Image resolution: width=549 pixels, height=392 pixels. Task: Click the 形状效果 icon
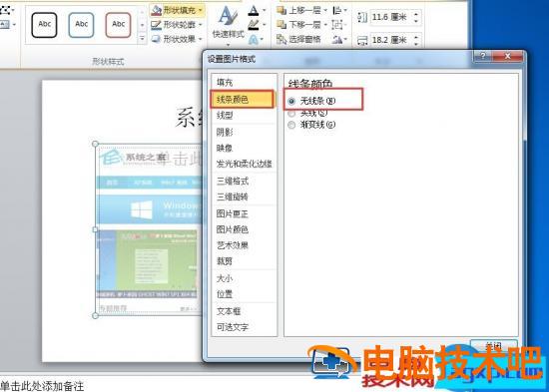point(156,39)
